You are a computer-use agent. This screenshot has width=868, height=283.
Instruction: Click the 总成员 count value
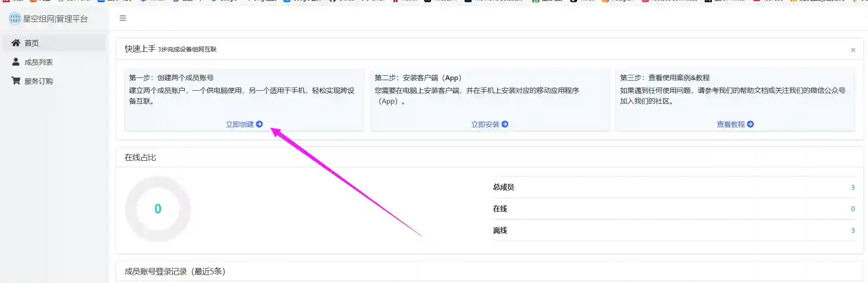[853, 187]
